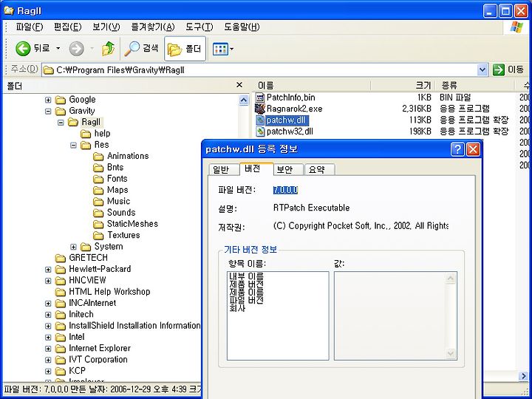The height and width of the screenshot is (399, 532).
Task: Open the 편집(E) menu
Action: [x=67, y=27]
